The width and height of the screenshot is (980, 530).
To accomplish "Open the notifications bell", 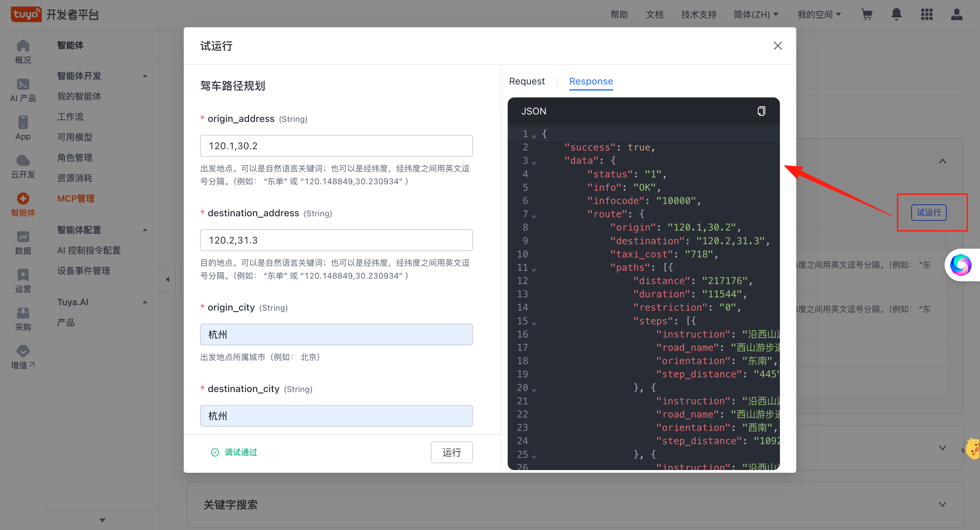I will pyautogui.click(x=896, y=14).
